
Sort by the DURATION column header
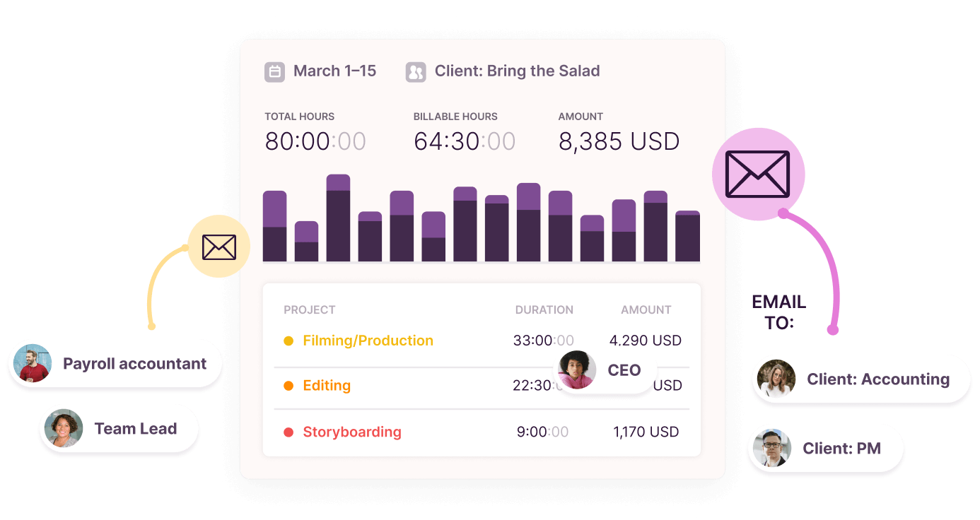click(x=544, y=309)
